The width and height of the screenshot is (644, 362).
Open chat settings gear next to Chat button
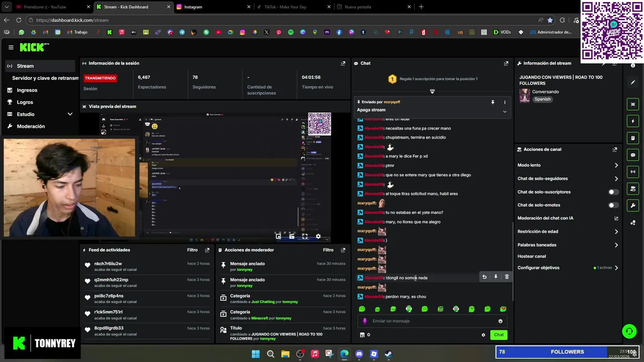[x=484, y=335]
